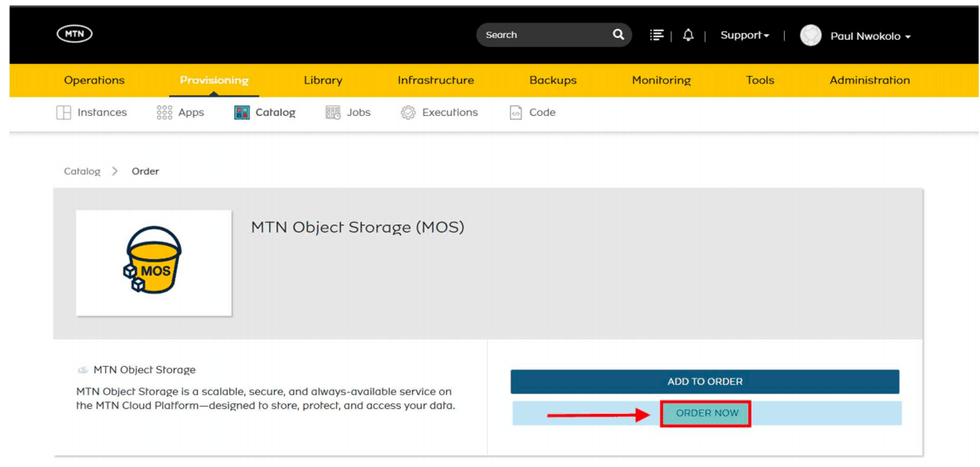This screenshot has height=467, width=980.
Task: Expand the Support dropdown
Action: 744,35
